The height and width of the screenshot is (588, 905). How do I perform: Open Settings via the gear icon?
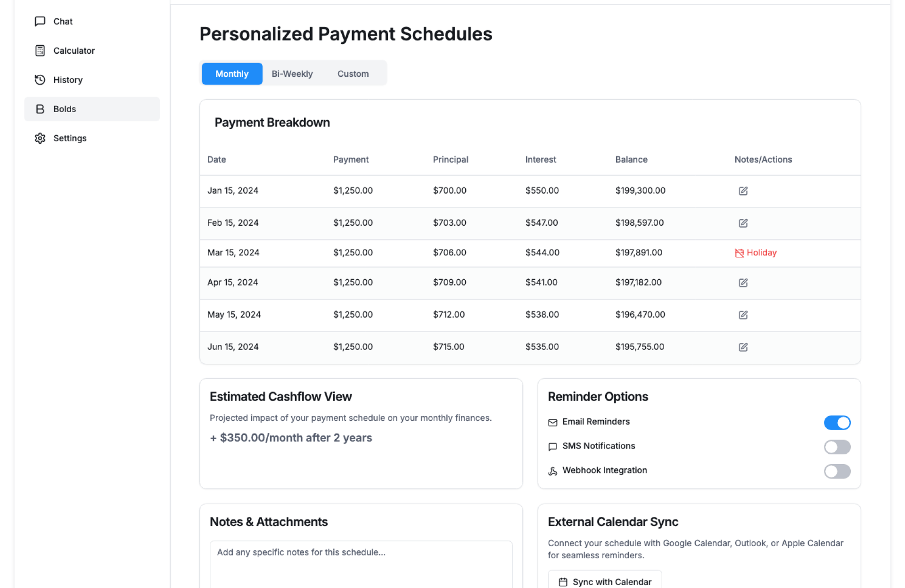coord(41,138)
